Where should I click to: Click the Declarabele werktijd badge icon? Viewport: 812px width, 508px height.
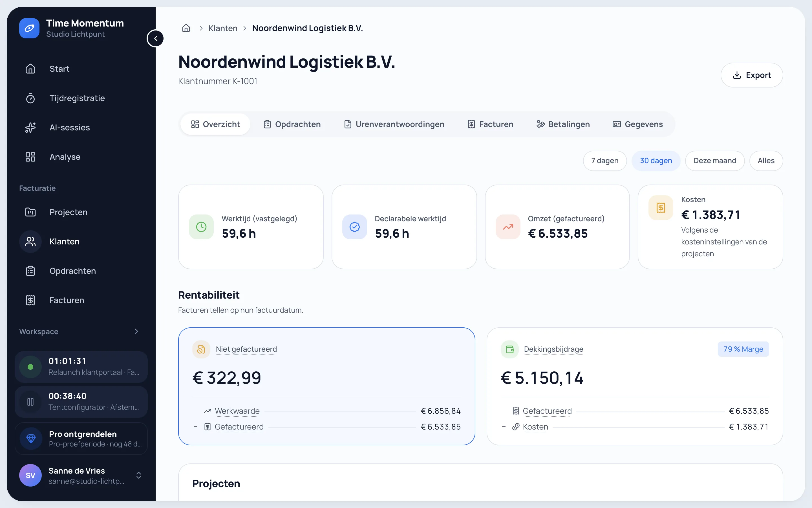pos(355,227)
